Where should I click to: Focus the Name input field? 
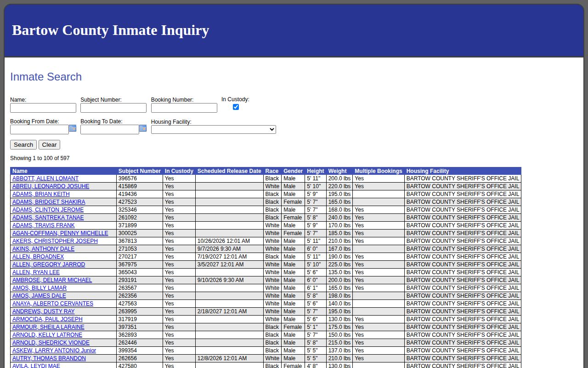point(43,108)
